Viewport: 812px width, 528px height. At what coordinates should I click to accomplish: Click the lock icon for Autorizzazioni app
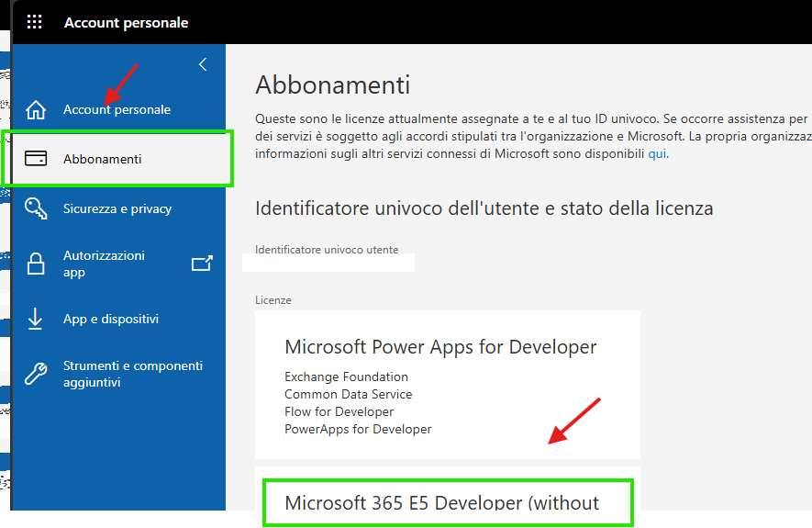[36, 264]
